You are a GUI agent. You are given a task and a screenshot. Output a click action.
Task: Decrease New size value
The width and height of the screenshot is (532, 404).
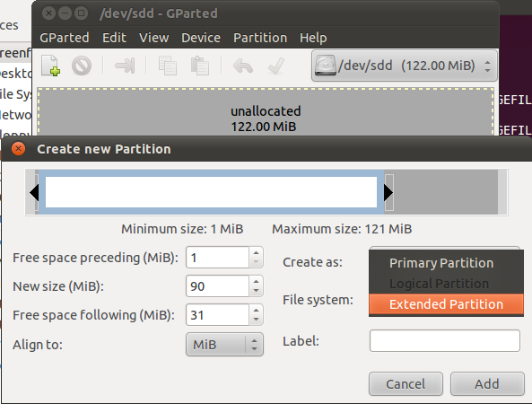click(x=257, y=291)
